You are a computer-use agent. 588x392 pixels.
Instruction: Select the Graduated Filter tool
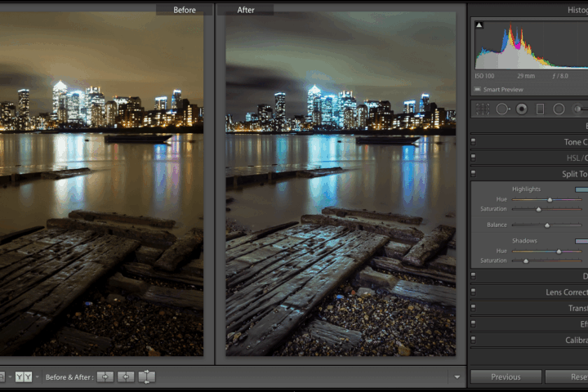[x=540, y=109]
